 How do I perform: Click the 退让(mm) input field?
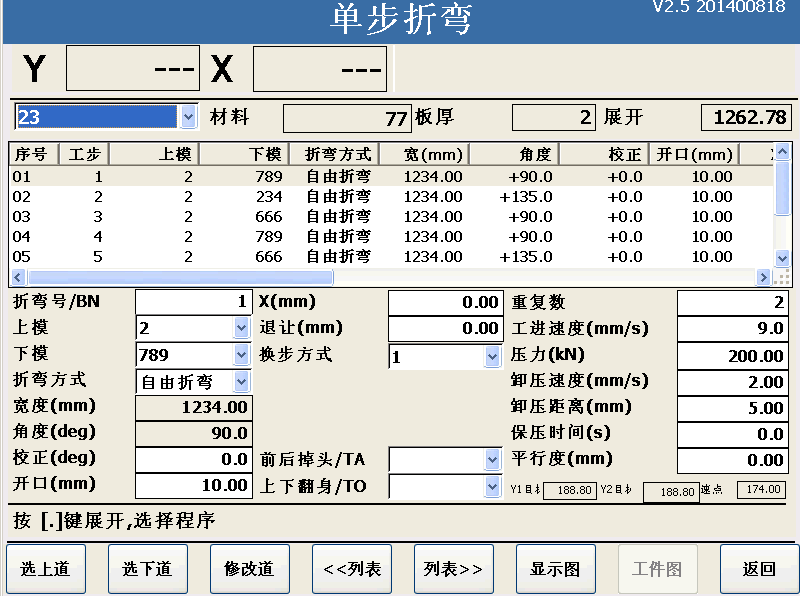click(x=445, y=328)
